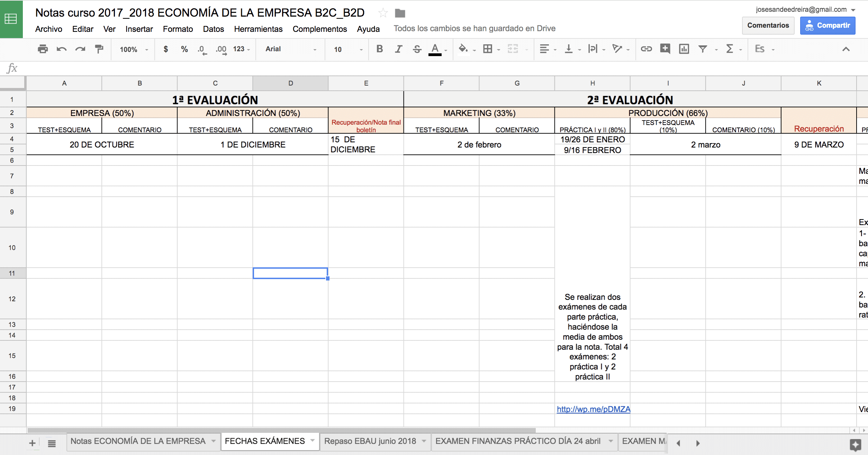The height and width of the screenshot is (455, 868).
Task: Toggle bold formatting button
Action: tap(380, 49)
